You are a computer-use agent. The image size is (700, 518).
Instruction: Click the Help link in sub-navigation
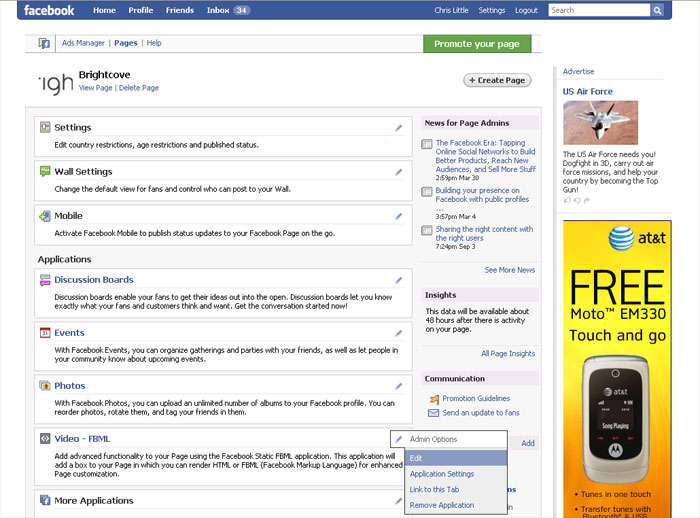[x=154, y=43]
